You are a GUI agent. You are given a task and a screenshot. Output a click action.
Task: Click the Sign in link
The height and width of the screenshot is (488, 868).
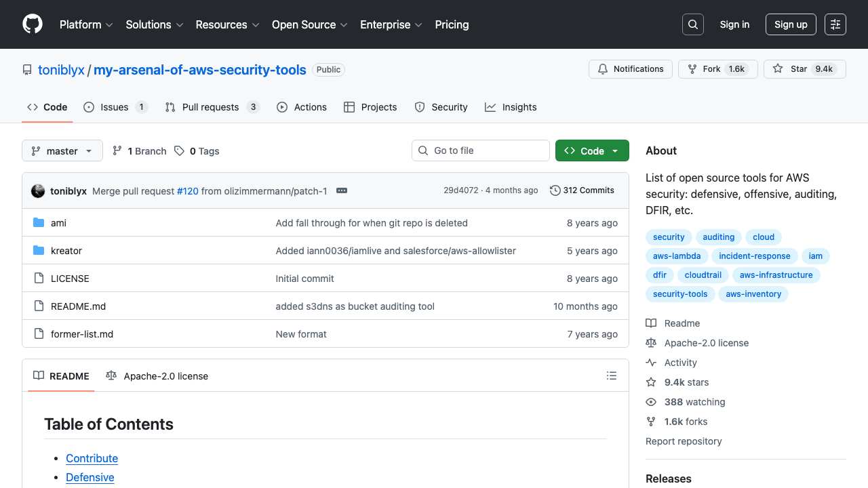[x=734, y=24]
